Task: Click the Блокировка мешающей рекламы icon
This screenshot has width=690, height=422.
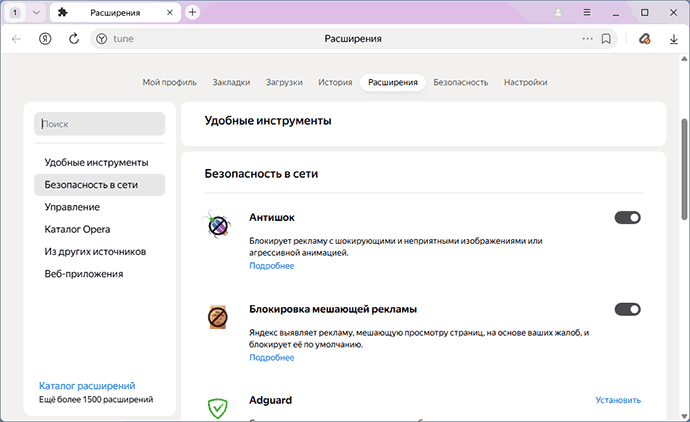Action: [217, 317]
